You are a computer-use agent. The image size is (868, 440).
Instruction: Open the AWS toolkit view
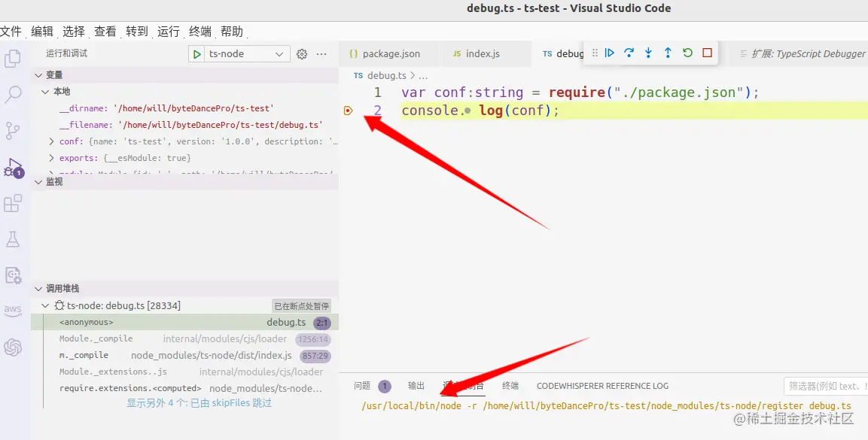pos(13,310)
